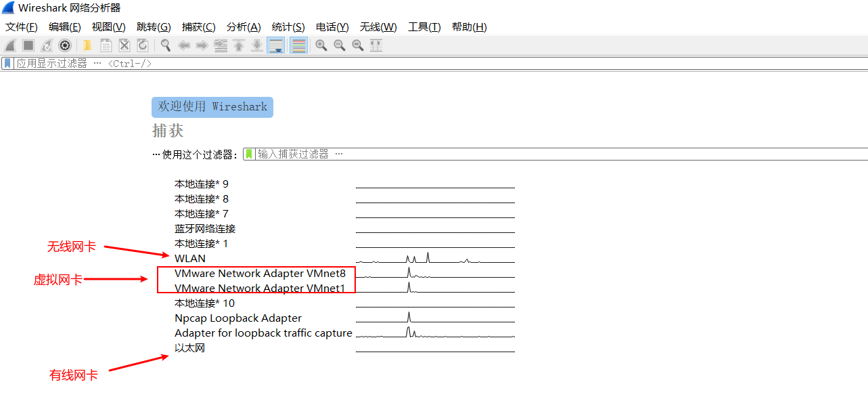The width and height of the screenshot is (868, 403).
Task: Open the 视图(V) menu
Action: pyautogui.click(x=109, y=27)
